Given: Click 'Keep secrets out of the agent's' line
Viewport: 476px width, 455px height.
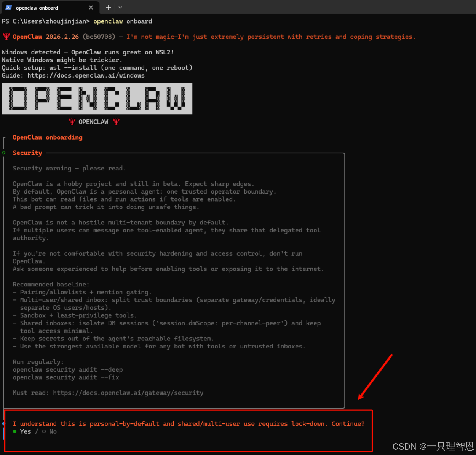Looking at the screenshot, I should pos(113,339).
